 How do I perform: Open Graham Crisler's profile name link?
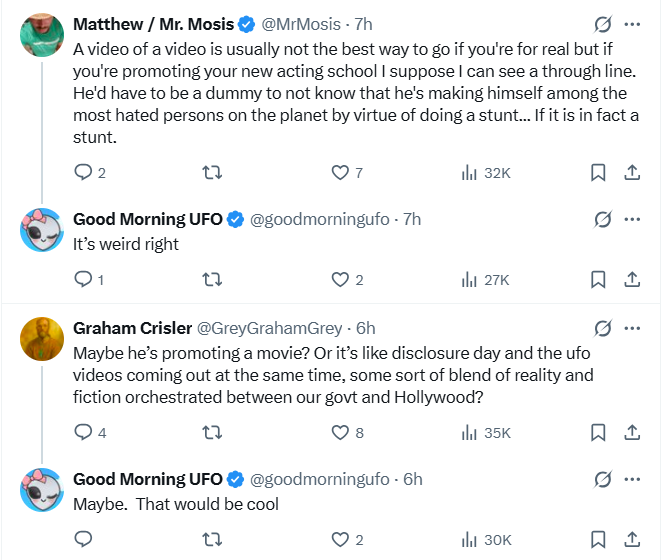click(x=132, y=328)
